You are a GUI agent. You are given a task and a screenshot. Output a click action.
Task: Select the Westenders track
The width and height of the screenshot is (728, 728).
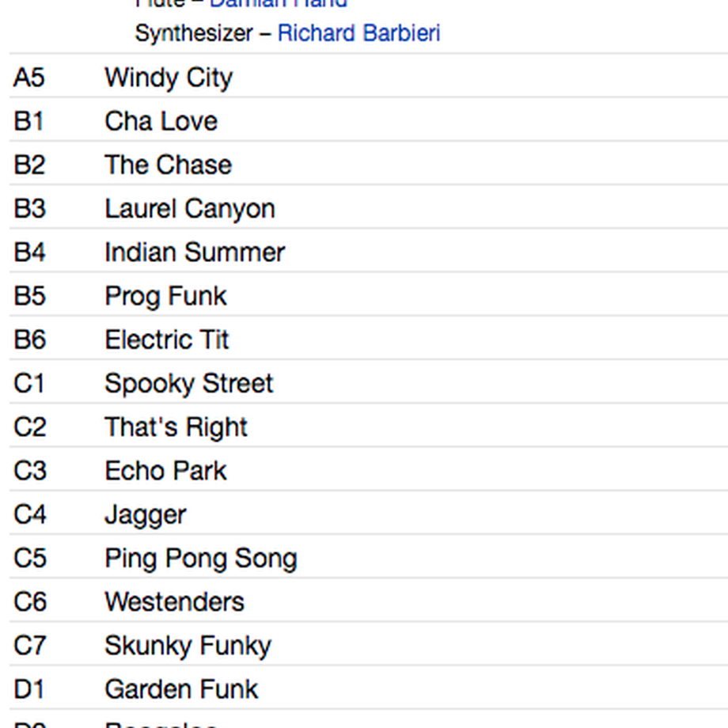tap(175, 601)
